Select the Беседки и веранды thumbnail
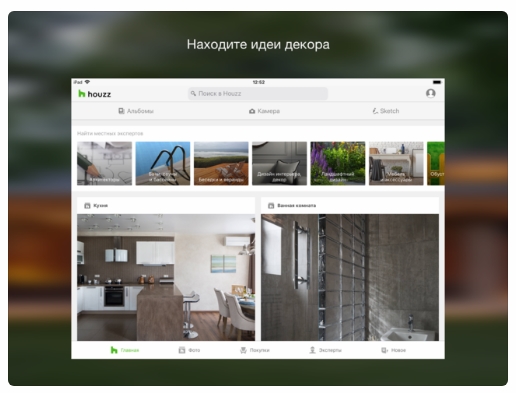This screenshot has width=516, height=393. click(x=221, y=163)
